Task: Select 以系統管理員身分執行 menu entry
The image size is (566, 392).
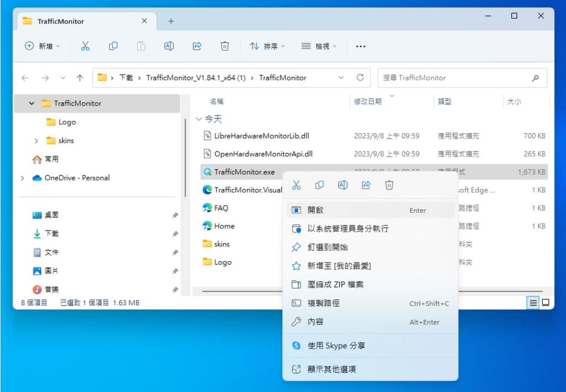Action: [x=370, y=228]
